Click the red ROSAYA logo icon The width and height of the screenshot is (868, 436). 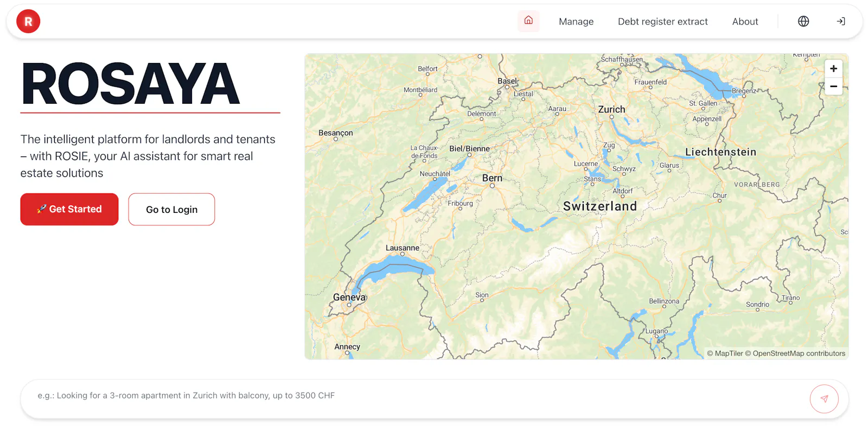click(x=28, y=21)
